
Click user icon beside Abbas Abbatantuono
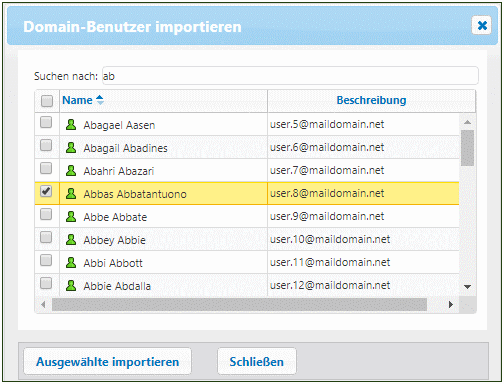[x=71, y=193]
